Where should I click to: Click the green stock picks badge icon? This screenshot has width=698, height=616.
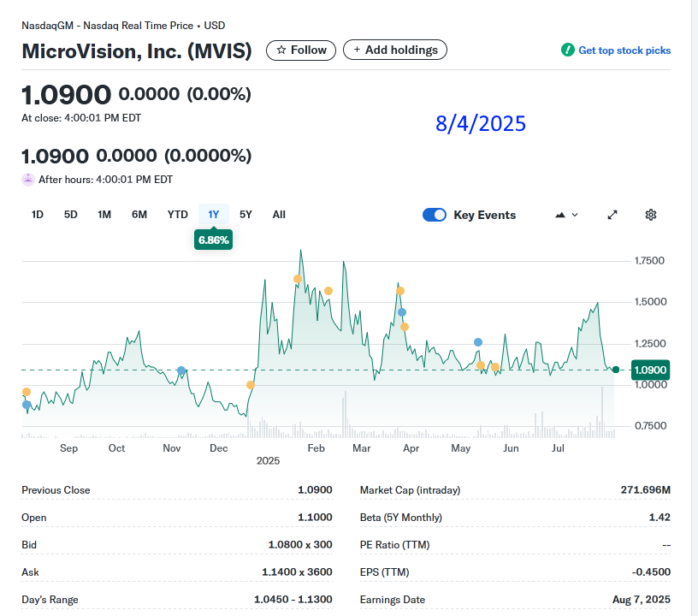point(568,50)
